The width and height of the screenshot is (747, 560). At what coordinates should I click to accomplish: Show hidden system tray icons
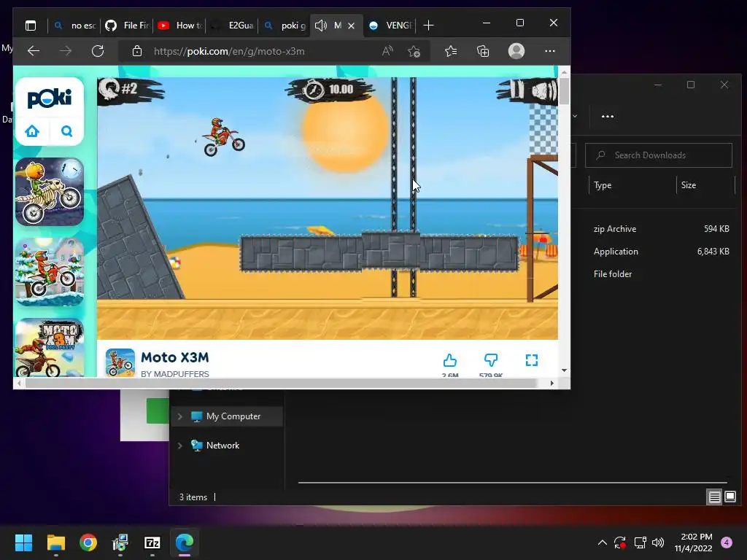coord(602,542)
